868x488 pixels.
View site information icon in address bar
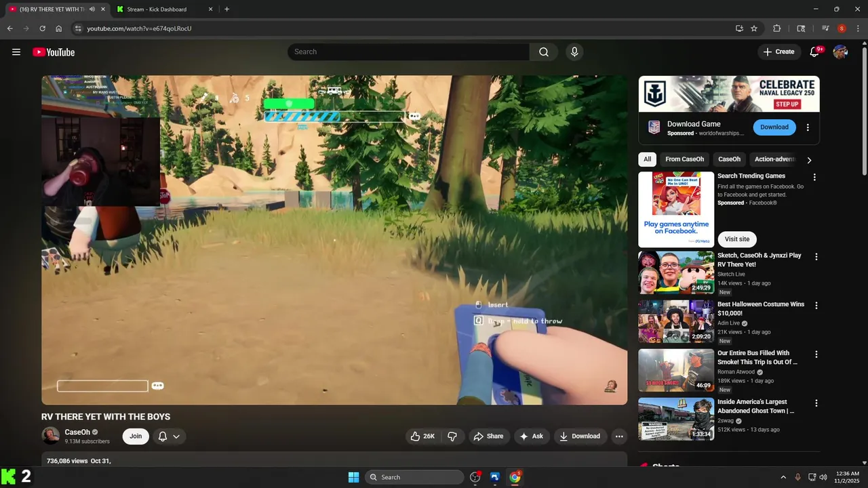click(x=78, y=28)
